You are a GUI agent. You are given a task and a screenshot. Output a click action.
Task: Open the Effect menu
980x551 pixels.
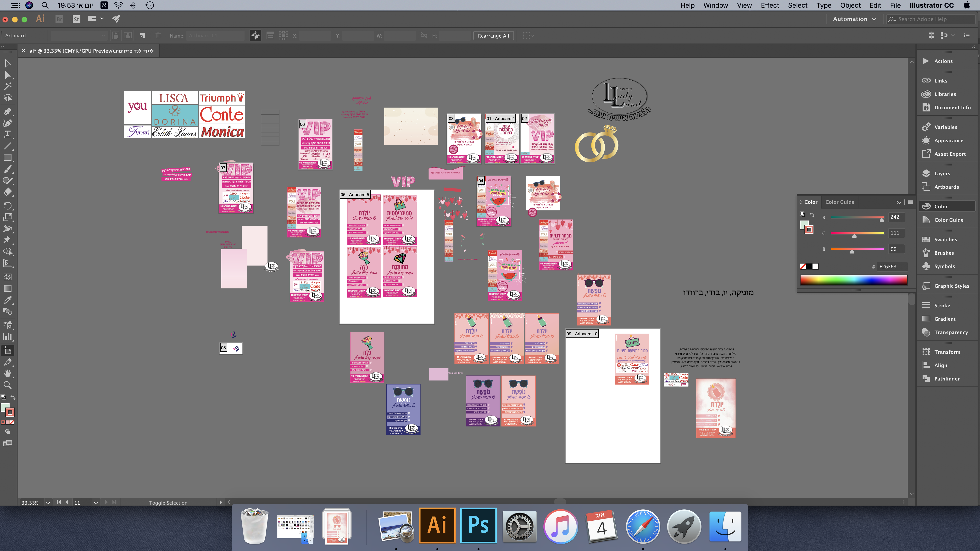[770, 5]
